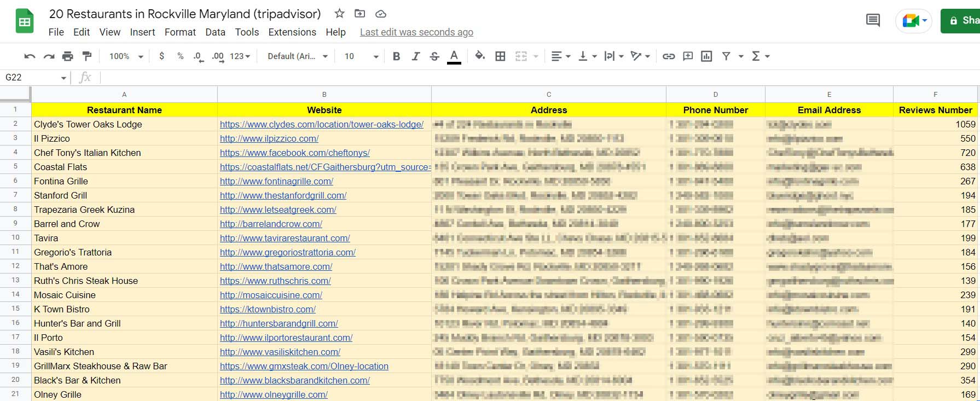The image size is (980, 401).
Task: Click the Redo icon
Action: tap(49, 56)
